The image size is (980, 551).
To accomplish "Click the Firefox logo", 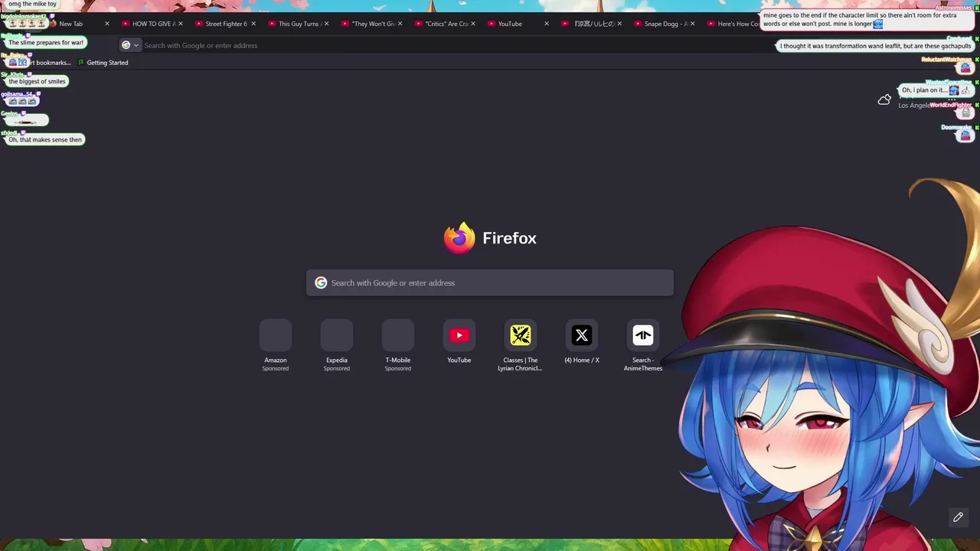I will coord(459,238).
